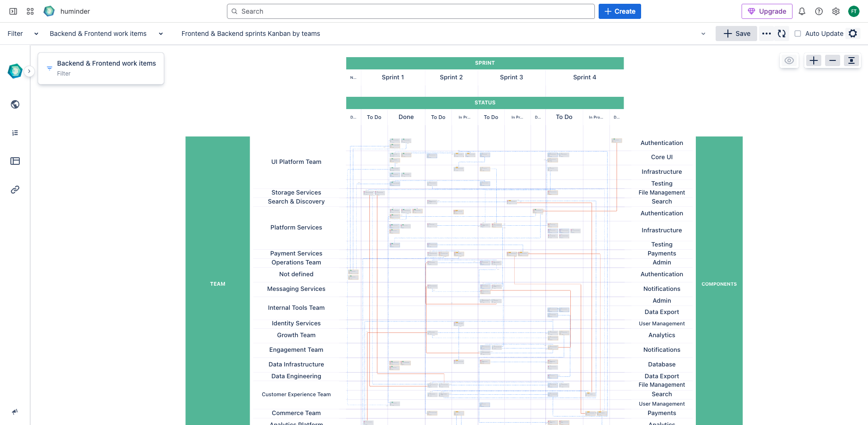Click the fit-to-screen zoom icon
This screenshot has height=425, width=868.
pos(851,60)
